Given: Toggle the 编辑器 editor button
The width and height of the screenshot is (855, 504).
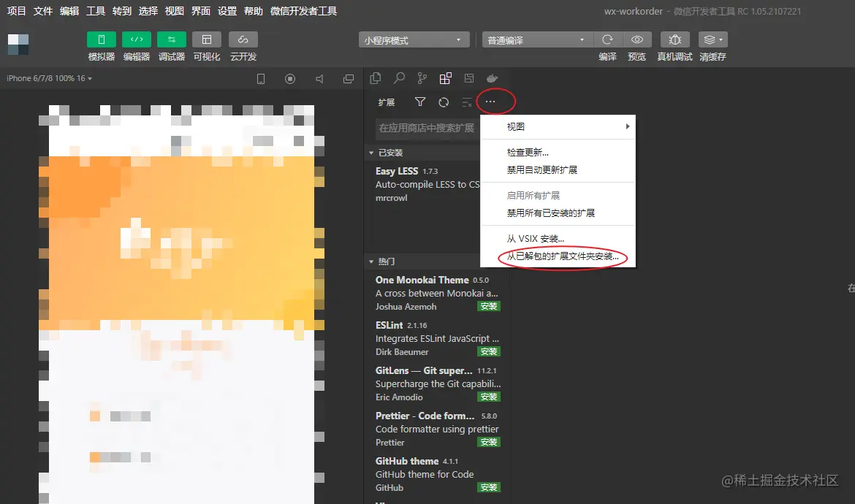Looking at the screenshot, I should click(x=137, y=39).
